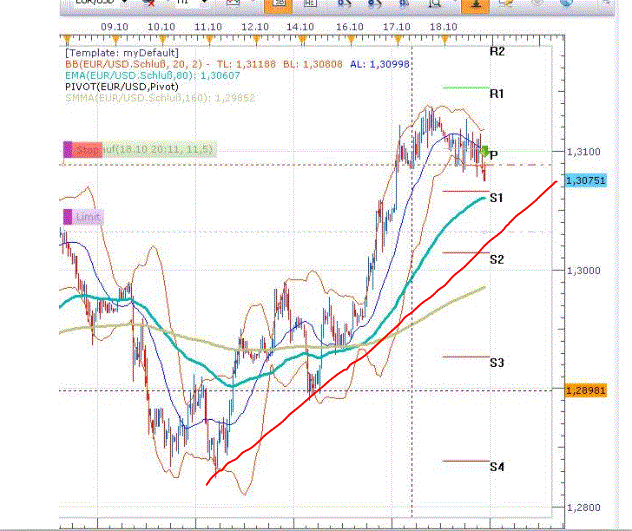Select the R1 pivot label

[x=497, y=94]
